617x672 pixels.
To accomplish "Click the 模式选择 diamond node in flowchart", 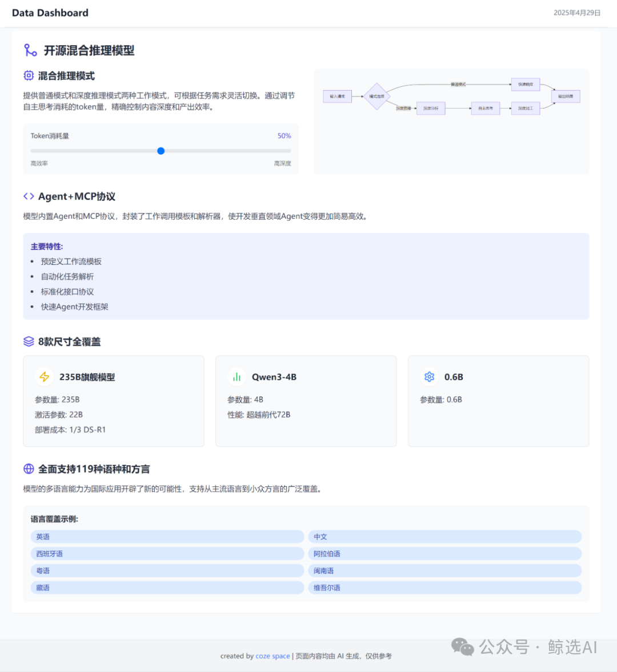I will click(376, 96).
